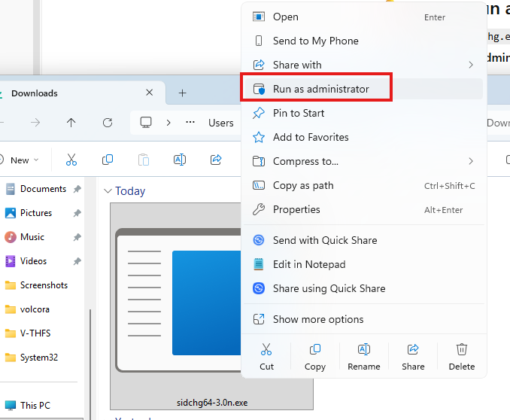This screenshot has width=510, height=420.
Task: Click the Share icon in Explorer toolbar
Action: pyautogui.click(x=216, y=160)
